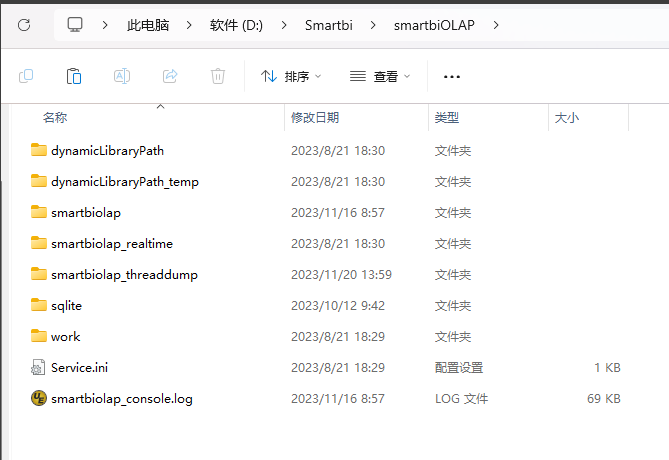Click LOG 文件 type cell

pos(461,399)
